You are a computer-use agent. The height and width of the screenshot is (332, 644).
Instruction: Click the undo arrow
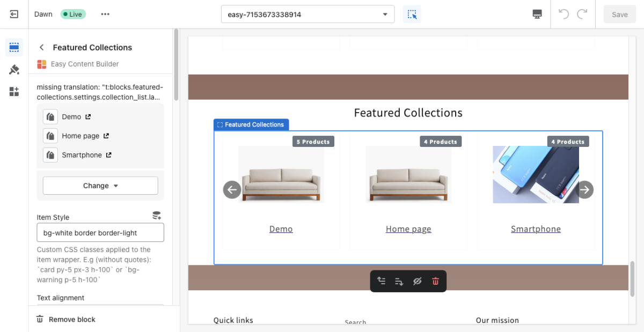(x=563, y=14)
